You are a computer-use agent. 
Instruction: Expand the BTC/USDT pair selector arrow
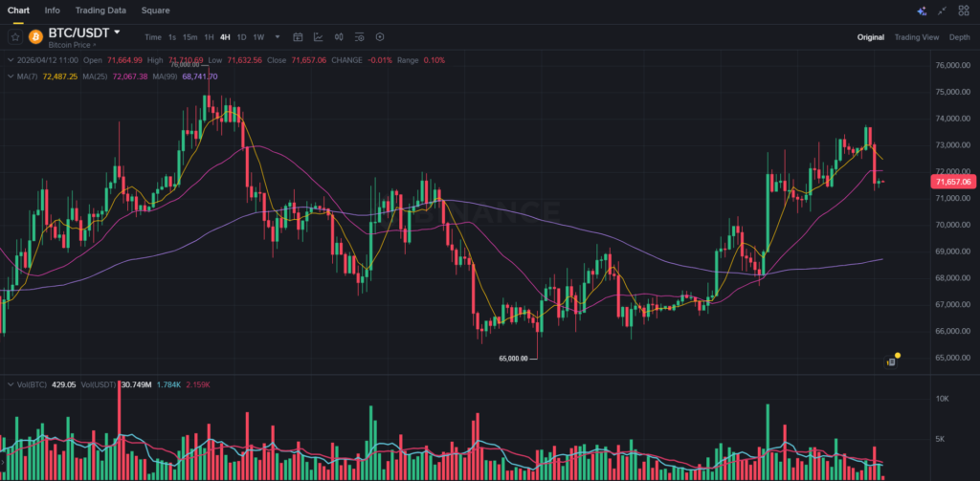tap(117, 33)
